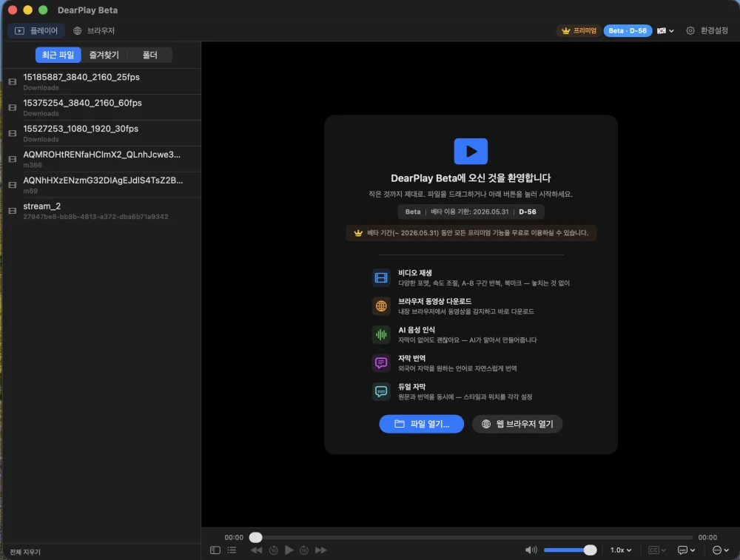Screen dimensions: 740x560
Task: Click the 자막 번역 purple icon
Action: point(381,362)
